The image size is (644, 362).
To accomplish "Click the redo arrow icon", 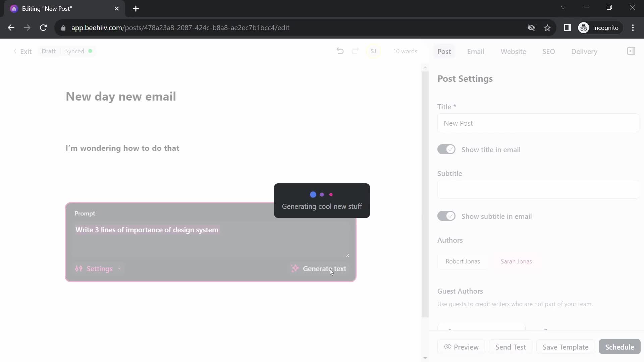I will pos(355,51).
